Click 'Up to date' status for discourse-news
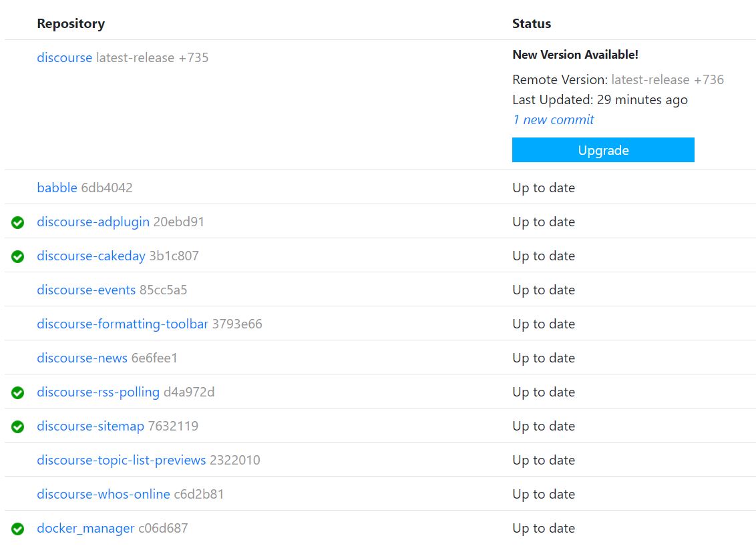756x560 pixels. pos(544,358)
